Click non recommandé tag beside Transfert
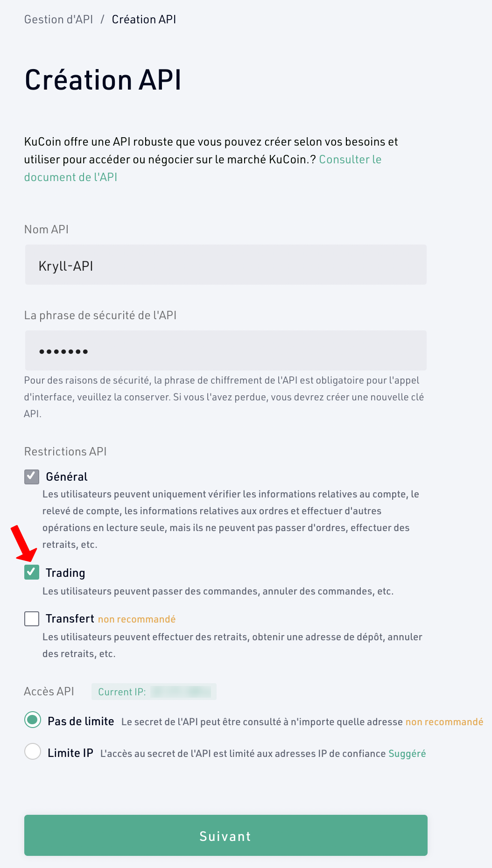 [137, 619]
